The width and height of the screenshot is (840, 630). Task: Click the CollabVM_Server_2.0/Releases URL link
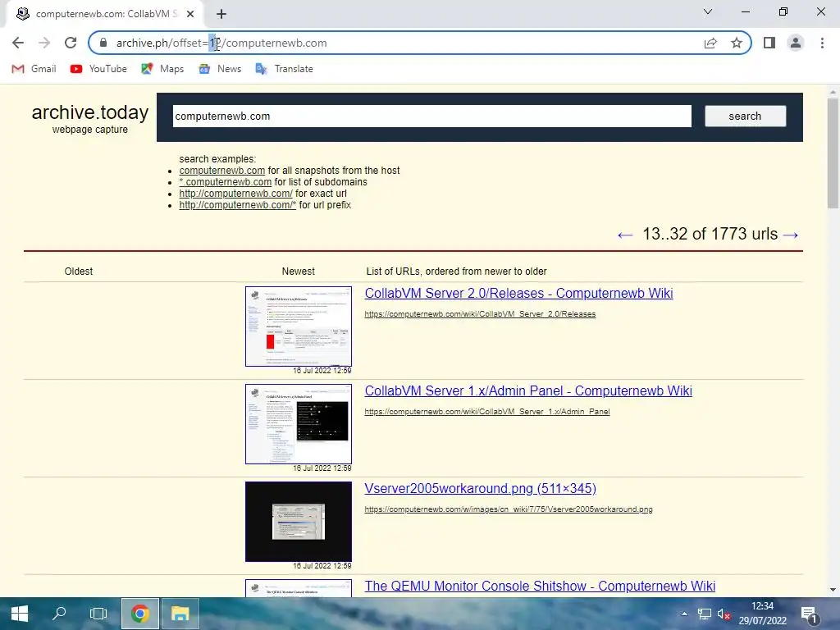480,314
